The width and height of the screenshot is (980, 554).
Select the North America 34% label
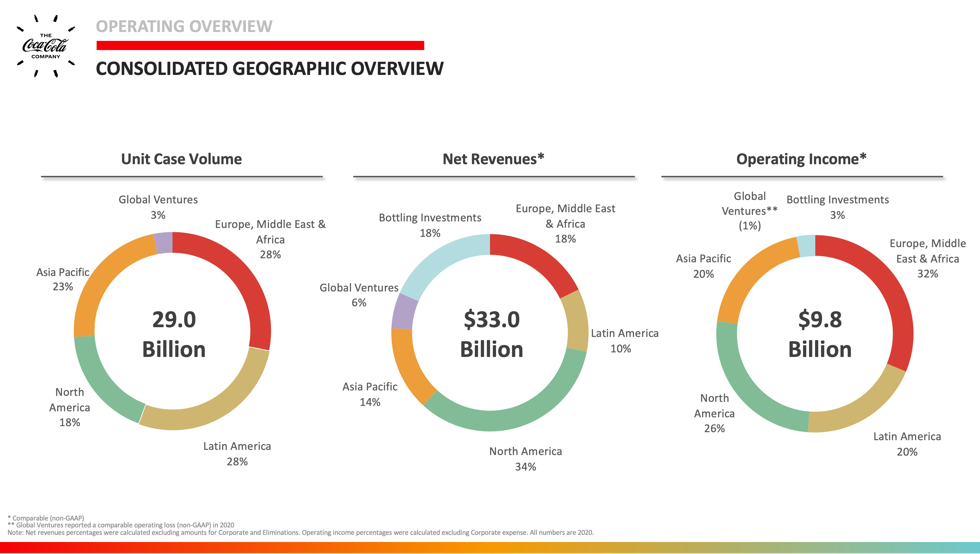click(525, 459)
